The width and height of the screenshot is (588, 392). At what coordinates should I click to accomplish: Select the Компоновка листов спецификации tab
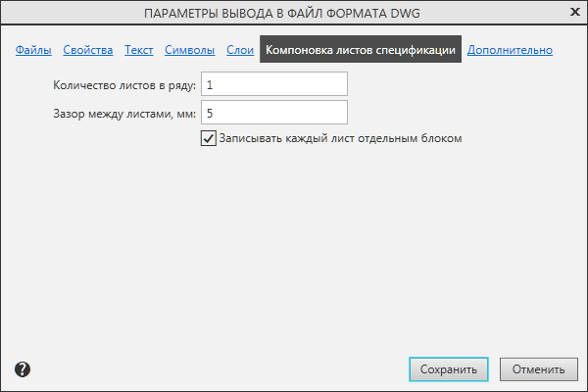[x=361, y=50]
